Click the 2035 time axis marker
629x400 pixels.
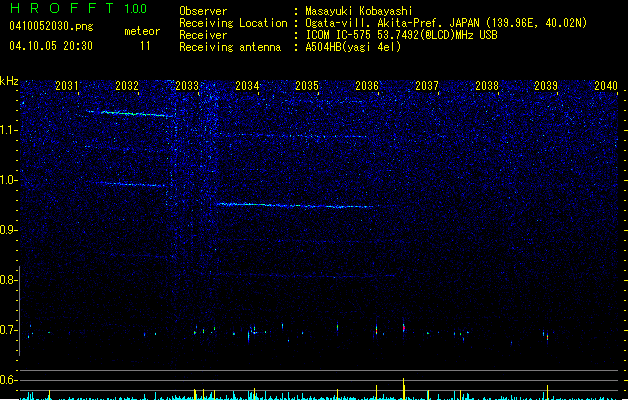(307, 85)
